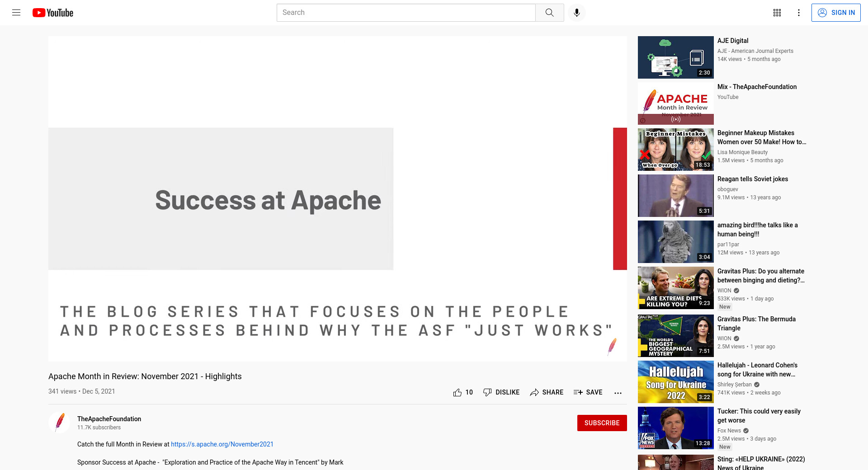Open the hamburger guide menu
Screen dimensions: 868x470
pyautogui.click(x=16, y=13)
